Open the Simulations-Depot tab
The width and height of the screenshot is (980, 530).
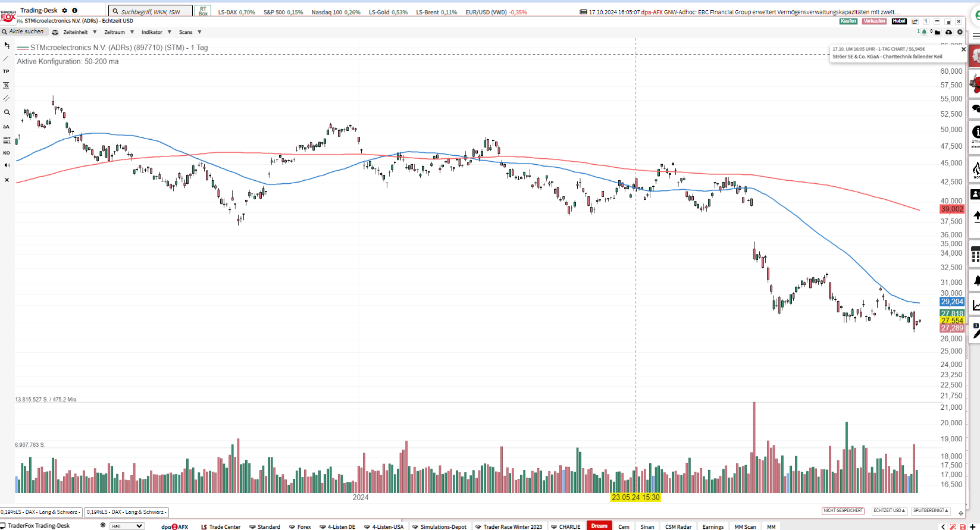[439, 526]
